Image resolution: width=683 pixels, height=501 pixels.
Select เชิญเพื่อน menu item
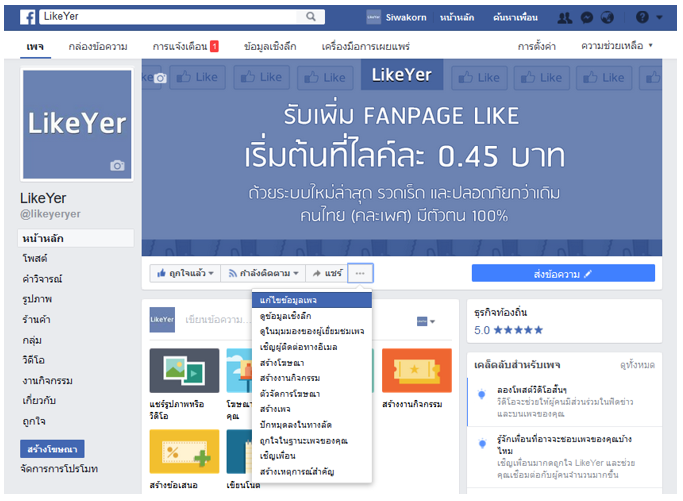coord(312,456)
